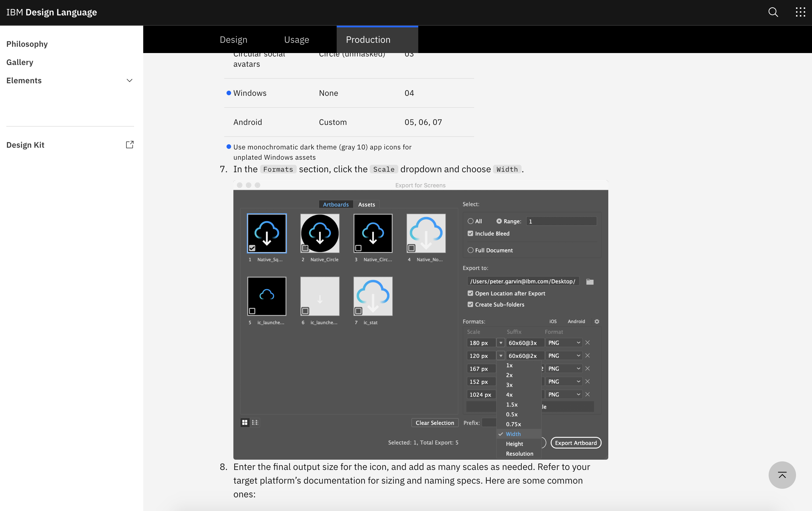Choose 1.5x in the scale menu
The image size is (812, 511).
click(519, 404)
